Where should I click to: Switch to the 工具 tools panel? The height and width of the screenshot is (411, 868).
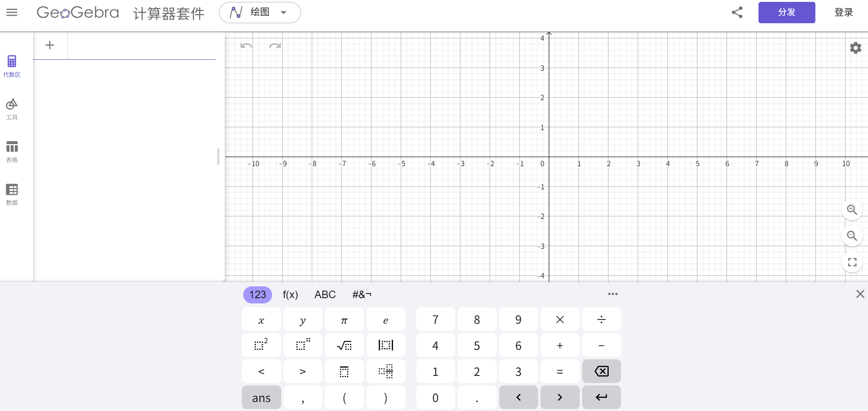point(12,109)
